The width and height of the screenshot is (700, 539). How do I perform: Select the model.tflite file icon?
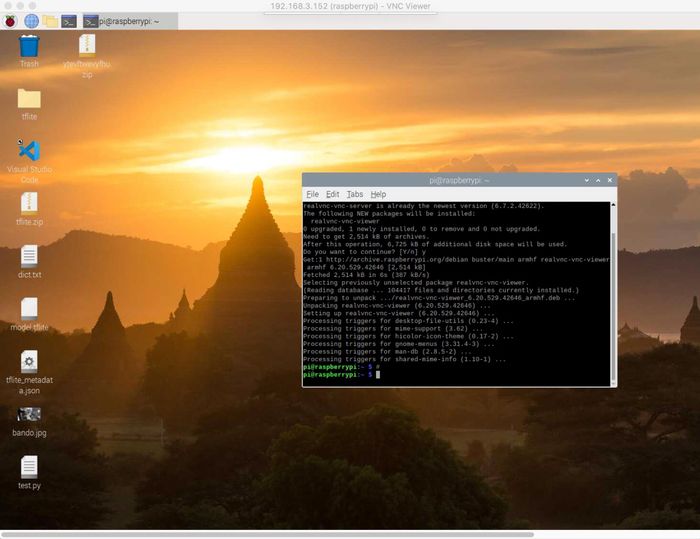point(29,309)
